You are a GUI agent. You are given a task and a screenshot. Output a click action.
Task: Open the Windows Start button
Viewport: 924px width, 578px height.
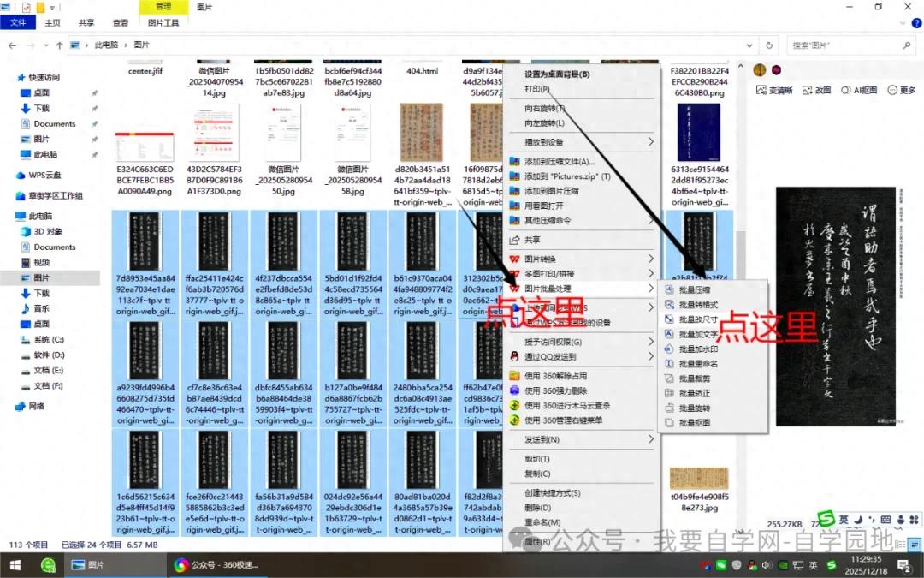[16, 565]
